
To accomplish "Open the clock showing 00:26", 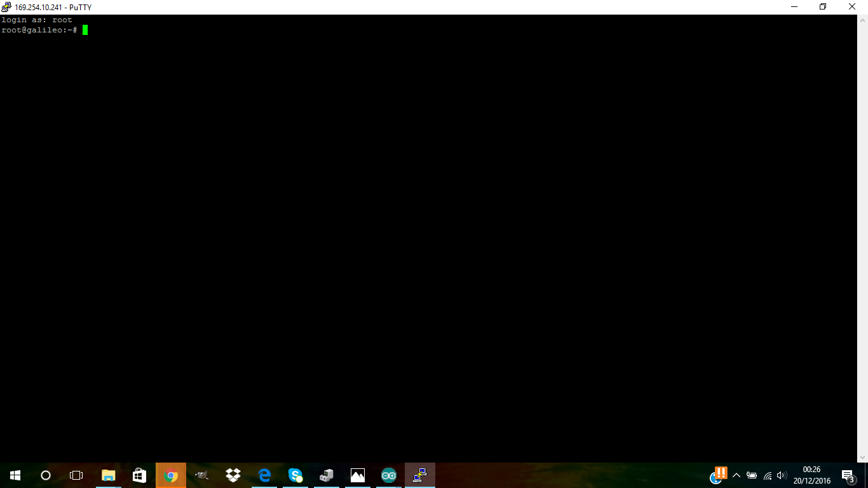I will click(811, 475).
